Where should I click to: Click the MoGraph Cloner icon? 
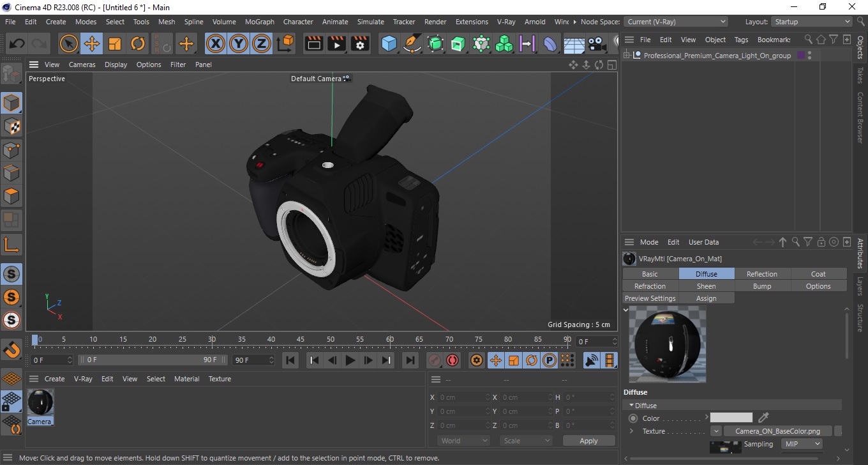[504, 44]
